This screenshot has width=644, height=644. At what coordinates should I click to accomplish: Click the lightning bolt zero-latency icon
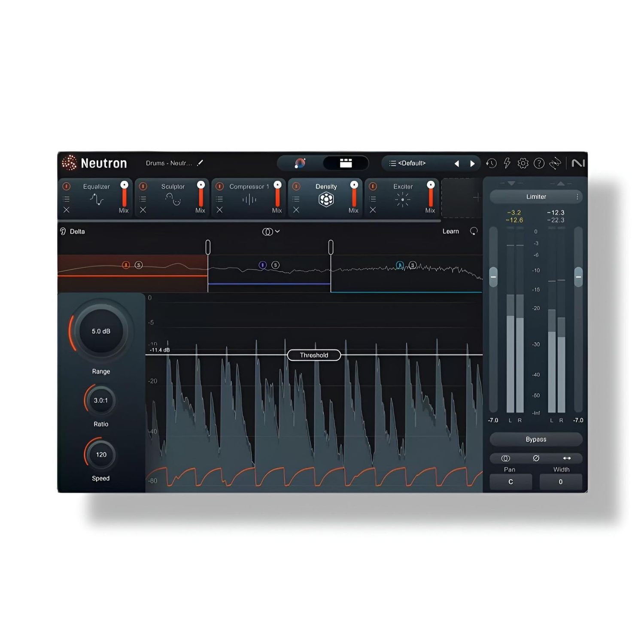point(507,163)
